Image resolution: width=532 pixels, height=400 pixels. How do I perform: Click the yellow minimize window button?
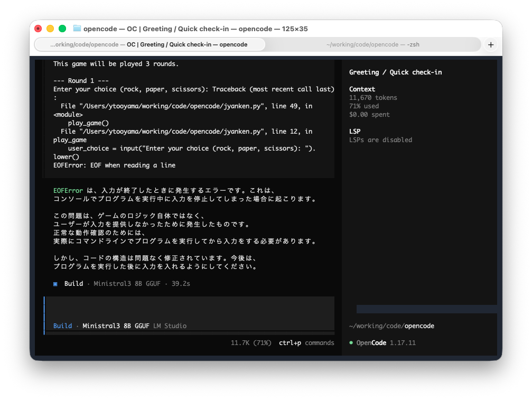click(50, 29)
